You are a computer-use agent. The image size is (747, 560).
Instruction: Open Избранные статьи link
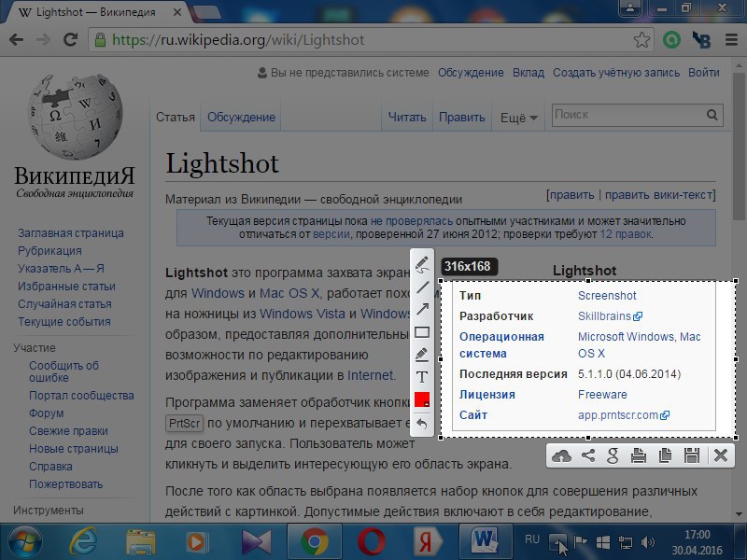(66, 287)
